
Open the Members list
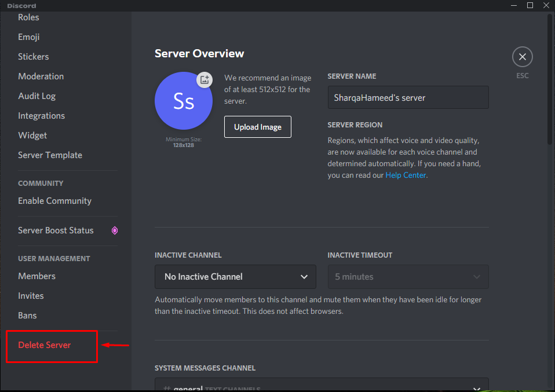point(37,276)
